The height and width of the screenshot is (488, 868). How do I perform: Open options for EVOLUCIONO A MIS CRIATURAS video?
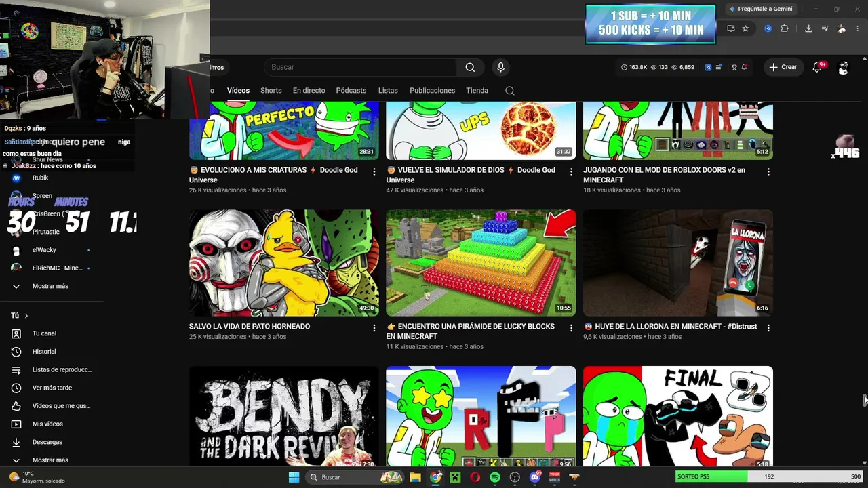[x=374, y=172]
